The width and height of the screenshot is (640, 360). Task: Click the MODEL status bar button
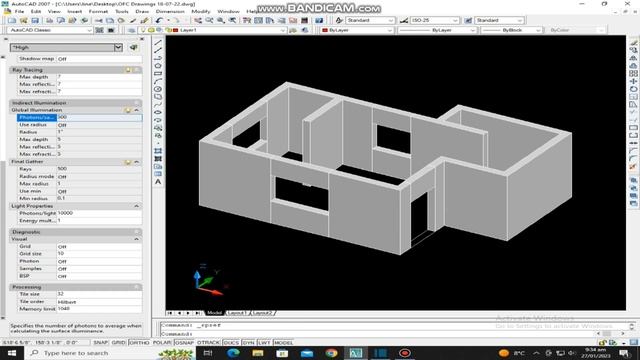283,342
